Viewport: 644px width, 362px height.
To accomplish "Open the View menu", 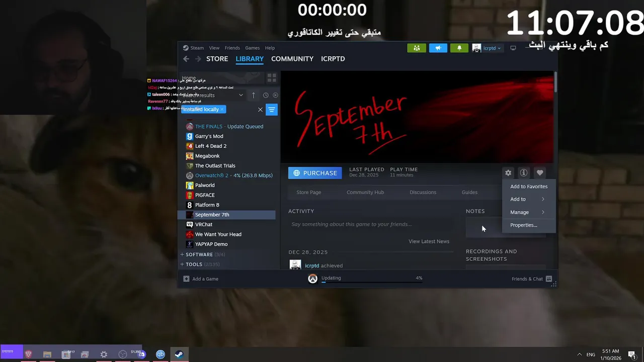I will coord(214,48).
